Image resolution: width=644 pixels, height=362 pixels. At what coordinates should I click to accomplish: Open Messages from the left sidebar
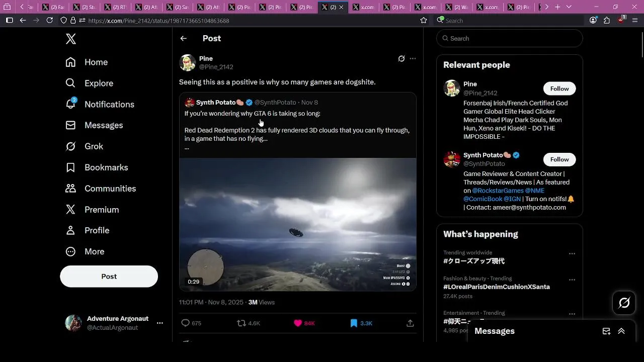point(94,125)
